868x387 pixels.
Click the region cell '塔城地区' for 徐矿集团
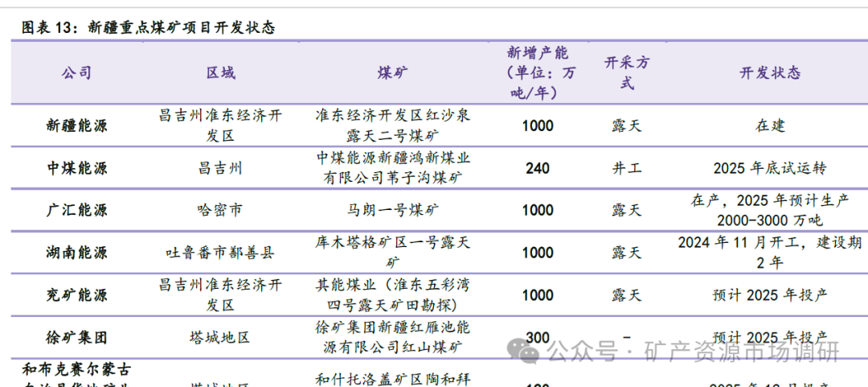pyautogui.click(x=220, y=337)
